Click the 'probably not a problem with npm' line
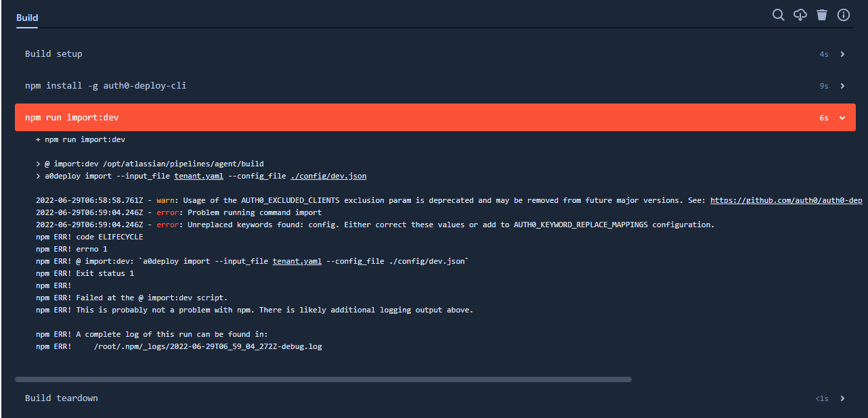Screen dimensions: 868x418 (255, 310)
